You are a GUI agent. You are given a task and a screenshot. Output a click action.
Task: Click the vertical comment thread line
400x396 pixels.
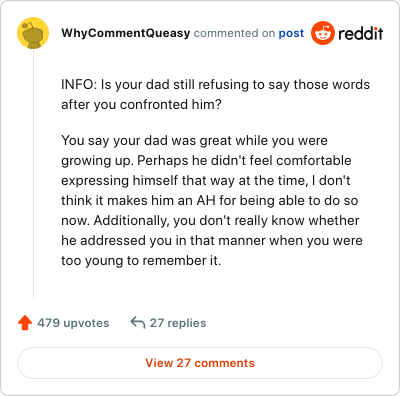pos(33,174)
